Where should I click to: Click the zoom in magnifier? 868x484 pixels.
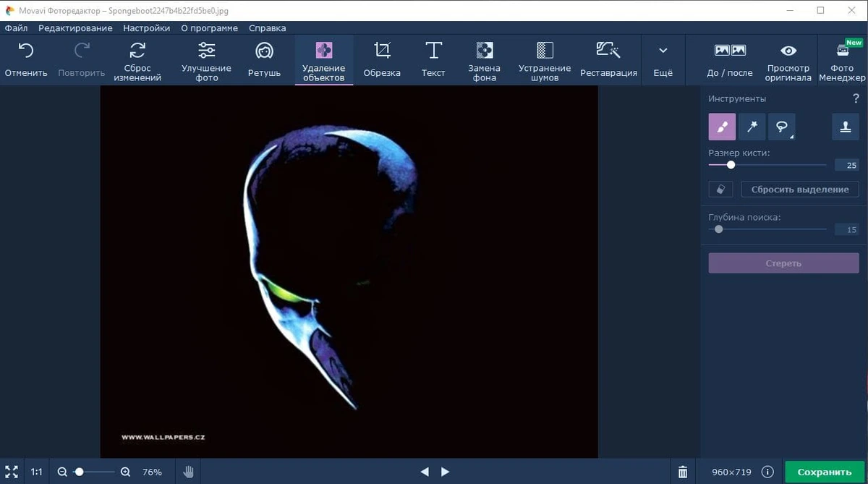coord(125,472)
